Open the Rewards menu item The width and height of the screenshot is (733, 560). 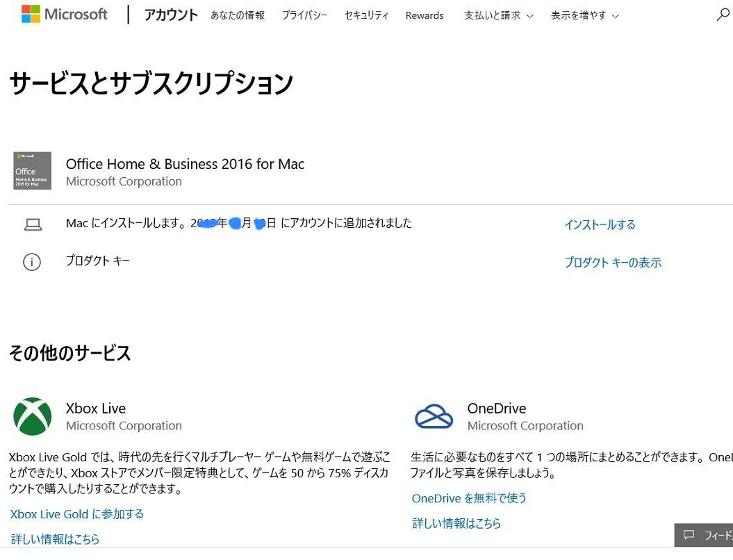pos(425,15)
